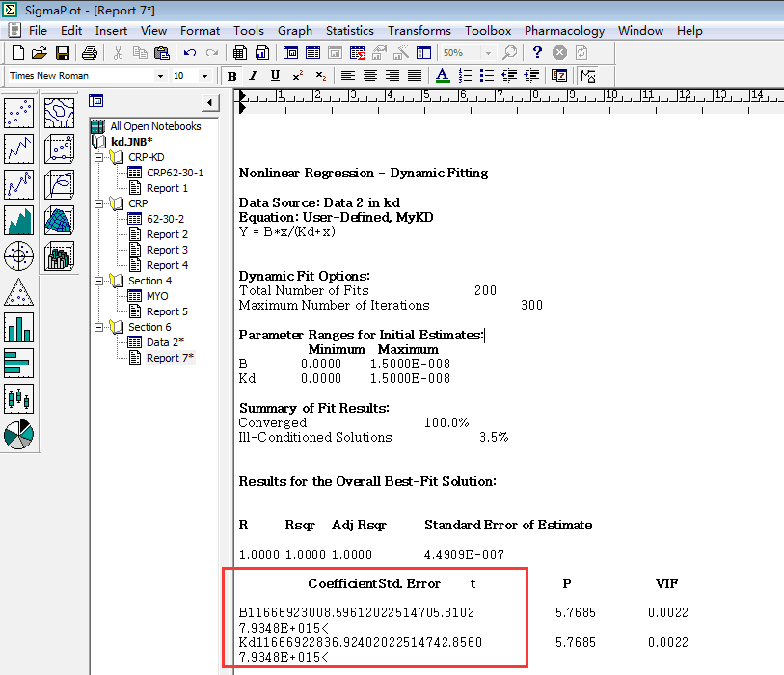Toggle italic text formatting
784x675 pixels.
pos(253,76)
